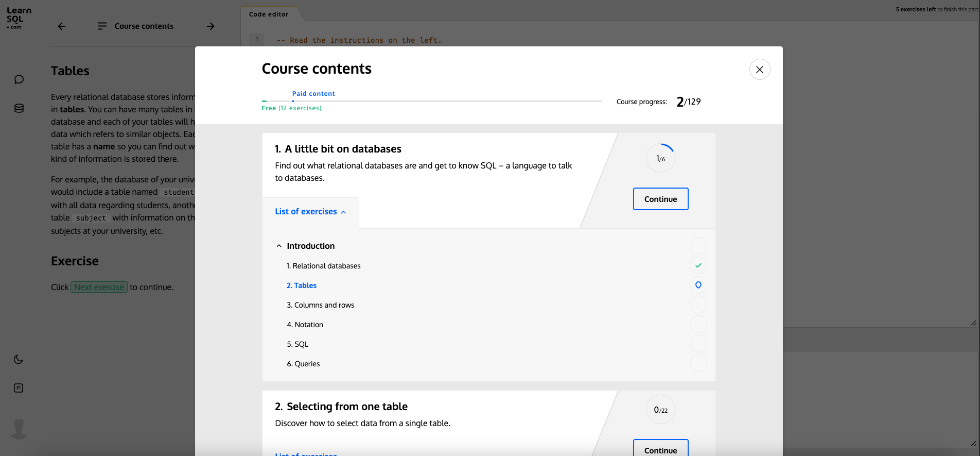Click the Paid content label
Image resolution: width=980 pixels, height=456 pixels.
point(313,94)
